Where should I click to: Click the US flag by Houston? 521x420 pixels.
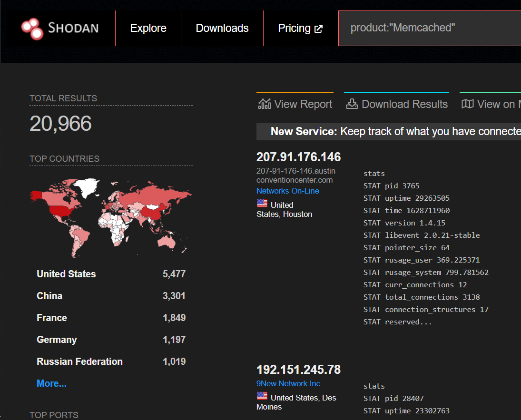pos(262,203)
